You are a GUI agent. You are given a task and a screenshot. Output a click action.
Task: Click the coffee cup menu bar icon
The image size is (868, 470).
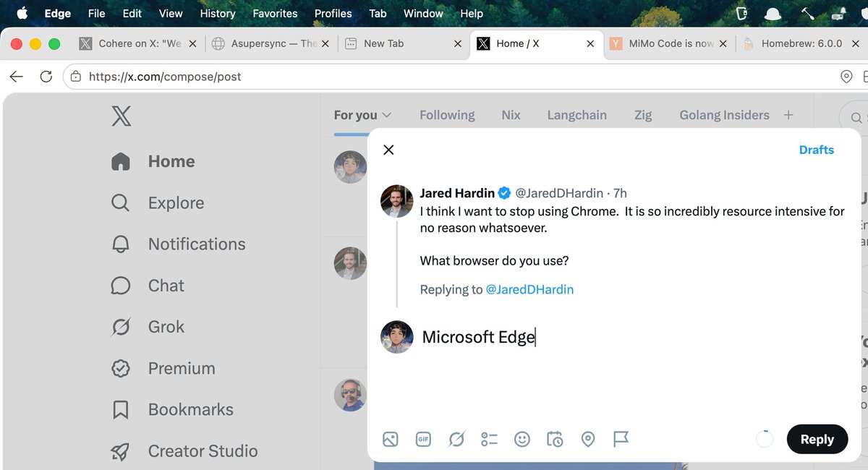click(741, 13)
